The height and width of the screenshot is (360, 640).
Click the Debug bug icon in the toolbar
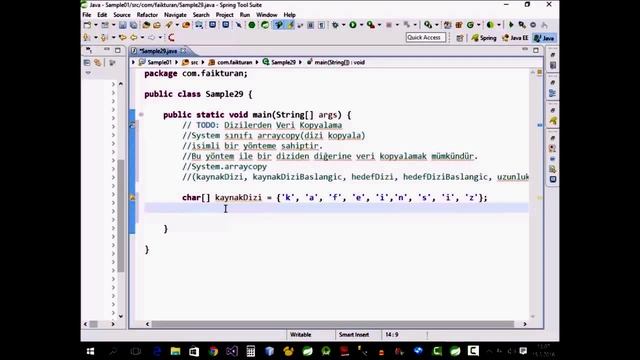point(335,25)
